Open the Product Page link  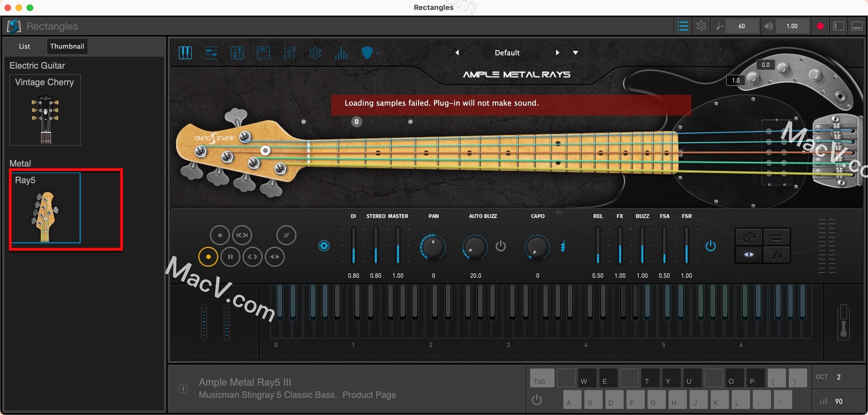coord(369,395)
